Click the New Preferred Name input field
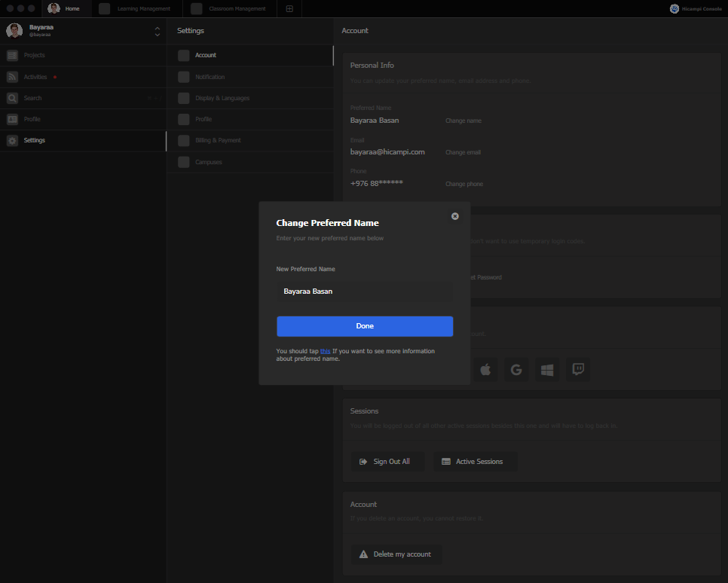The height and width of the screenshot is (583, 728). coord(365,291)
